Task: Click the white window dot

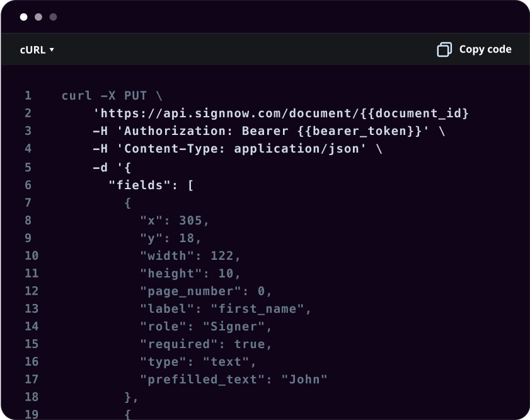Action: click(x=23, y=17)
